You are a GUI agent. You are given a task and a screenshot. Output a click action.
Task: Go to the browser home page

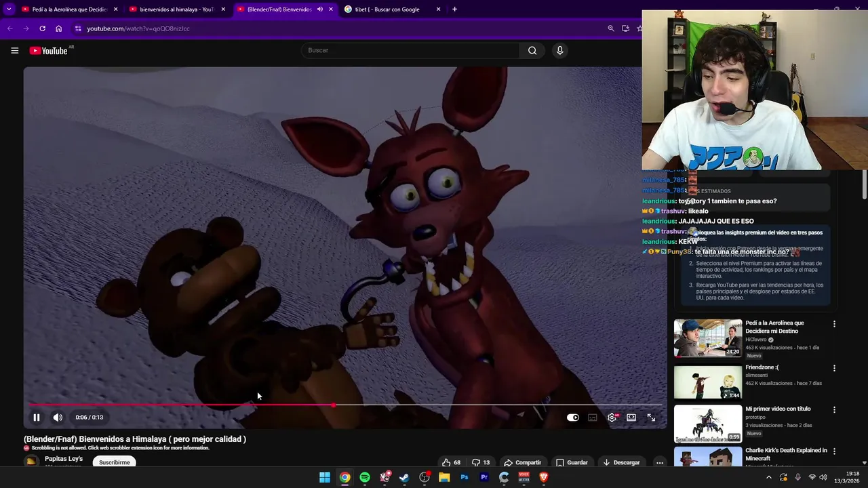coord(59,28)
